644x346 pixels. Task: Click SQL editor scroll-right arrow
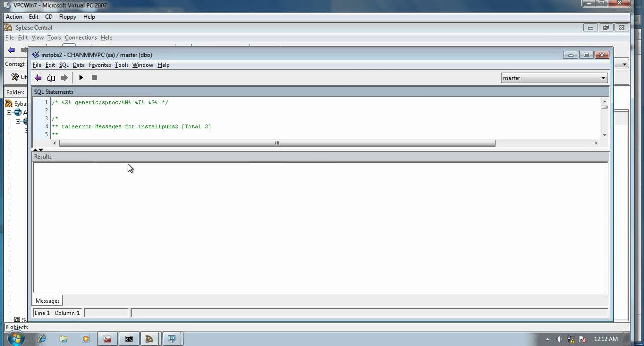coord(596,143)
